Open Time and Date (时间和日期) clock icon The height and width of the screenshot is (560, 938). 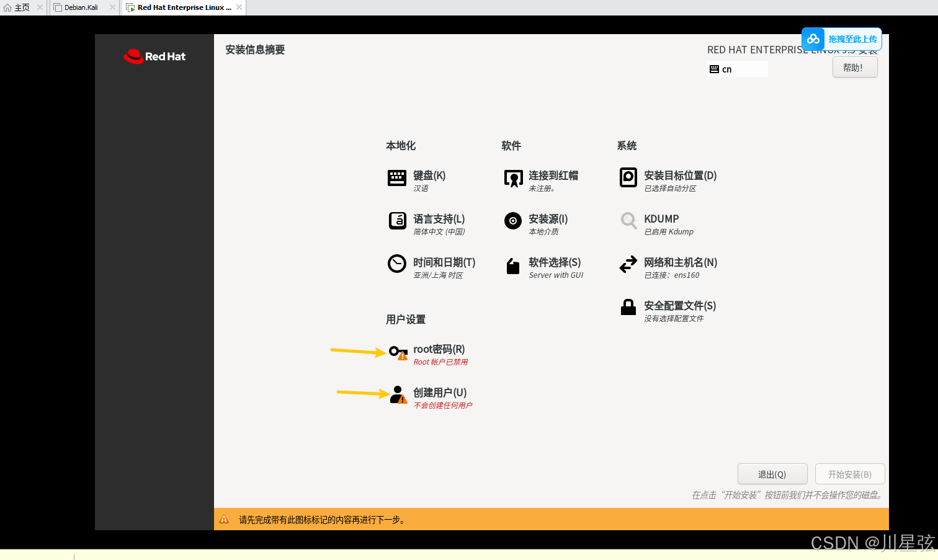tap(397, 264)
